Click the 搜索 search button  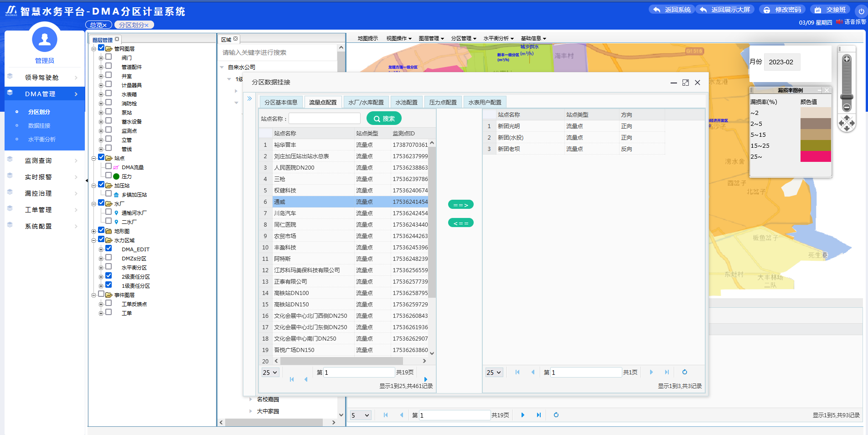tap(384, 119)
